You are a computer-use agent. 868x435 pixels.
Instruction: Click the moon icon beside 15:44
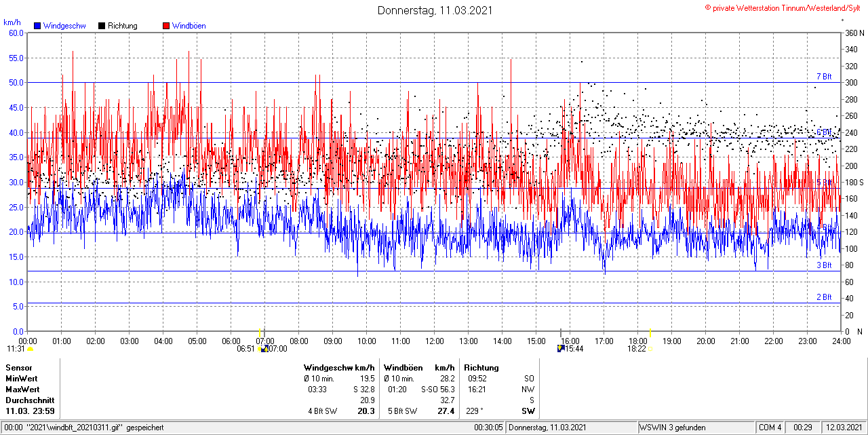point(561,348)
